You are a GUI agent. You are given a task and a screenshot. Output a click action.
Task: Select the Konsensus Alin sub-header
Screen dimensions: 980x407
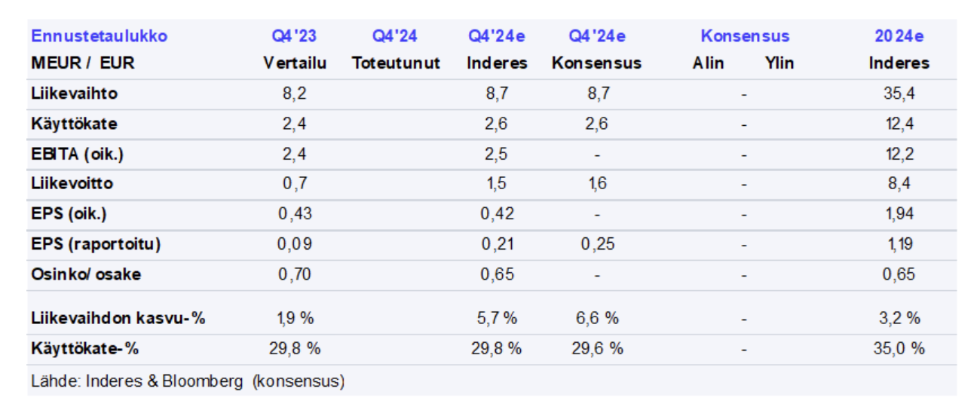(708, 63)
